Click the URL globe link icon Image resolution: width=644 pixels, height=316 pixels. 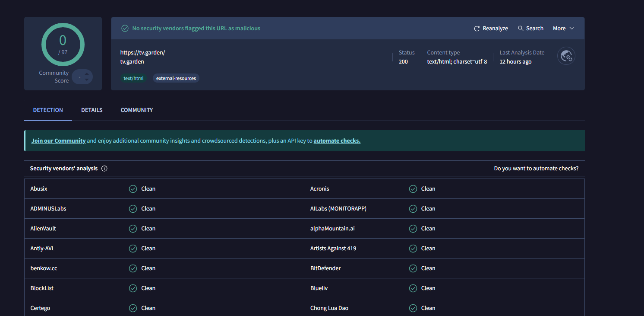pos(566,56)
